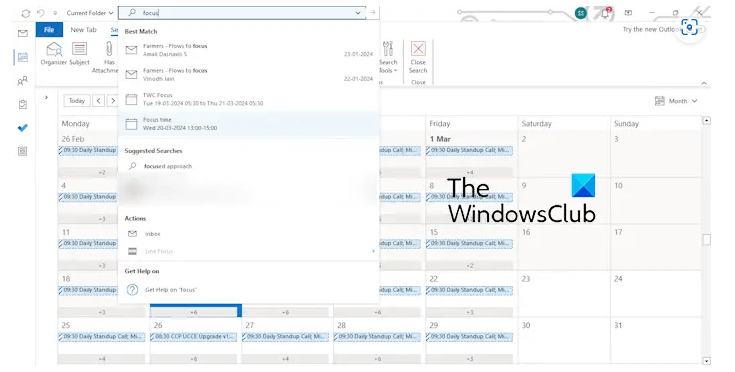Open the Mail icon in left sidebar
This screenshot has height=372, width=735.
click(22, 33)
